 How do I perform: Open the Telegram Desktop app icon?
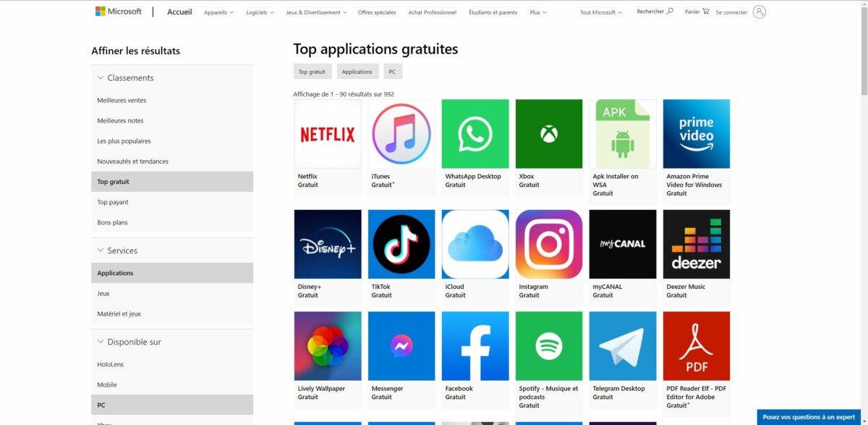click(623, 346)
